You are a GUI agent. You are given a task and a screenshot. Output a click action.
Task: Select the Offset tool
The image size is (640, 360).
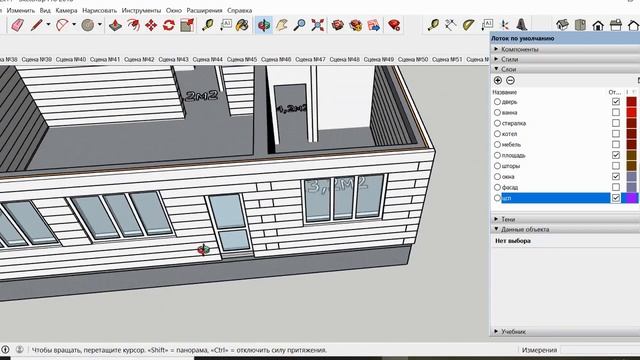coord(133,25)
